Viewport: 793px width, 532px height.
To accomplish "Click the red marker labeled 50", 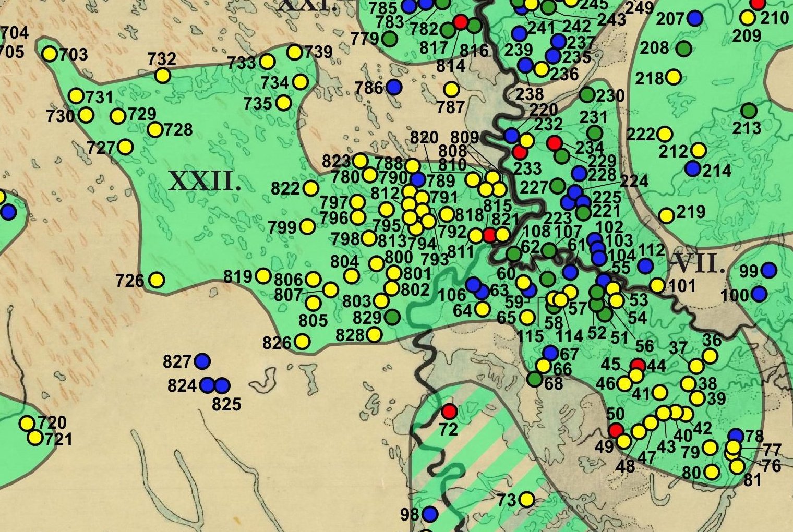I will point(616,430).
